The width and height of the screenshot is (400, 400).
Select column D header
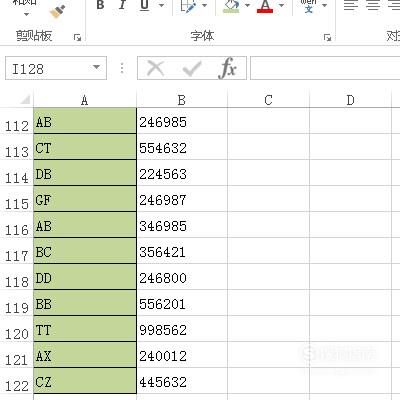[350, 100]
